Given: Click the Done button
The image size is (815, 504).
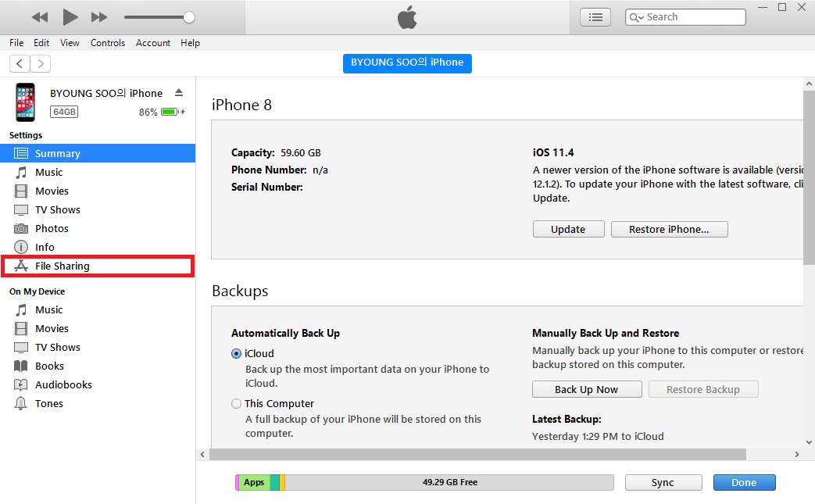Looking at the screenshot, I should click(x=745, y=482).
